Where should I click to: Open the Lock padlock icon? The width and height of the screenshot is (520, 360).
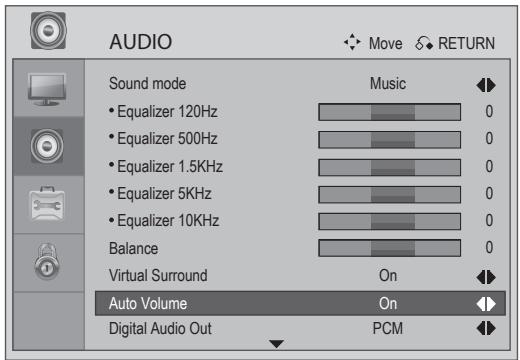tap(47, 262)
